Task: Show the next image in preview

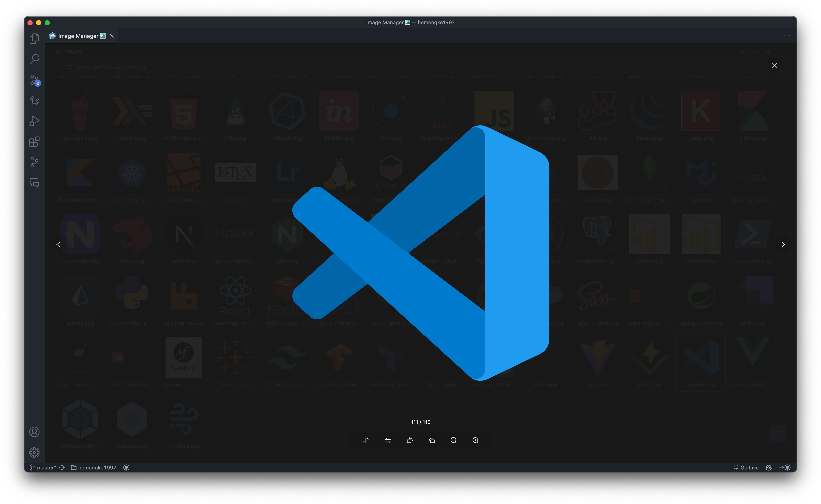Action: pyautogui.click(x=783, y=244)
